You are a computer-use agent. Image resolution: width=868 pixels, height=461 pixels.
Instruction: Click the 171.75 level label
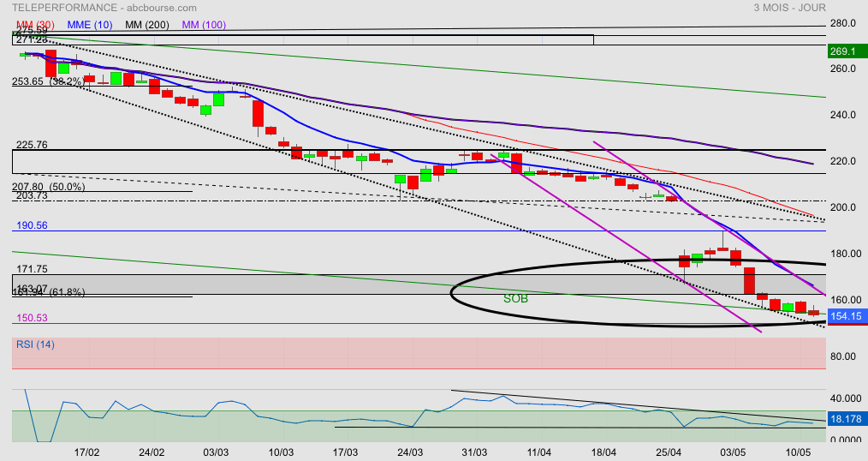(33, 269)
